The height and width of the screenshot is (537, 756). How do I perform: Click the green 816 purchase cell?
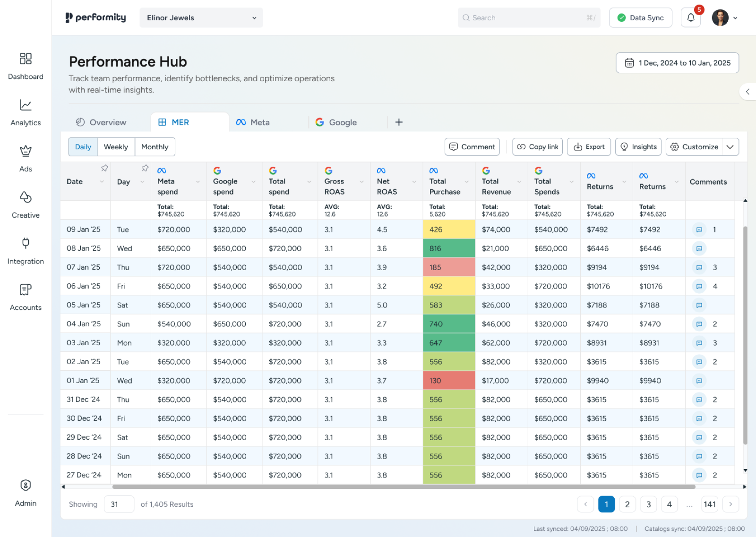449,248
